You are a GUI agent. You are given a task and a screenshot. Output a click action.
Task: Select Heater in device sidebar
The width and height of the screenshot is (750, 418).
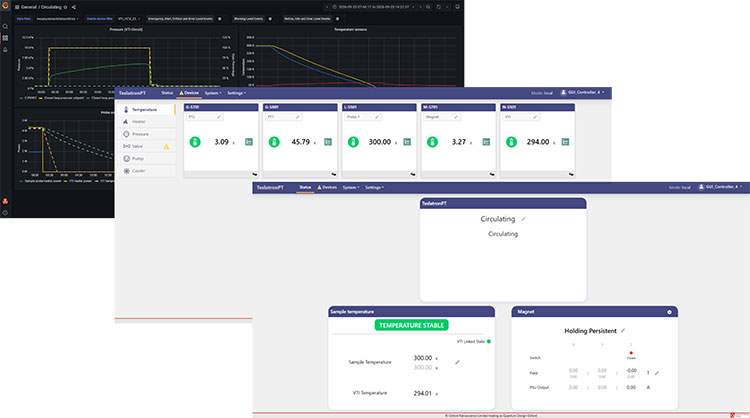point(147,122)
